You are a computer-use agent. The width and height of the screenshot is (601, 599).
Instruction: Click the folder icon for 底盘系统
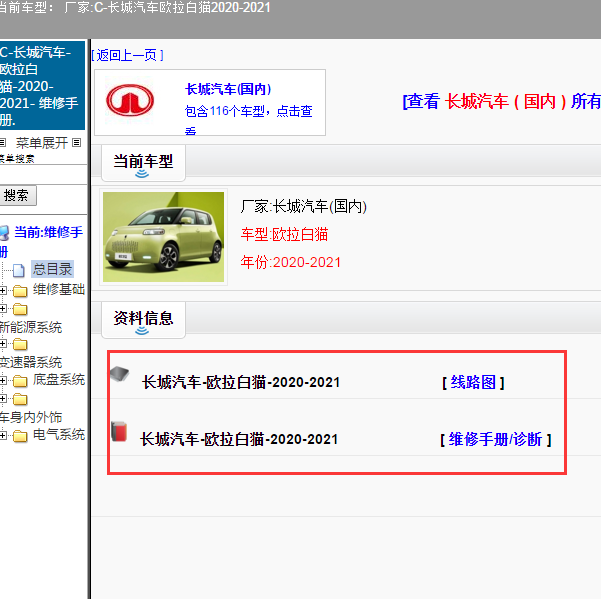[20, 381]
